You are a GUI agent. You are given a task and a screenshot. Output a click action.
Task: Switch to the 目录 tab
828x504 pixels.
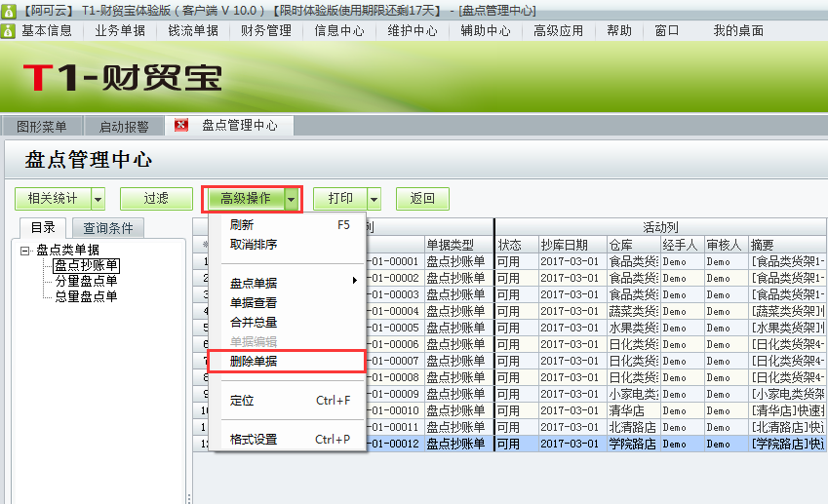(x=43, y=227)
